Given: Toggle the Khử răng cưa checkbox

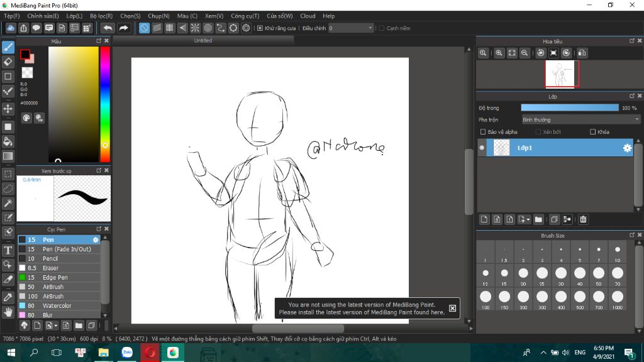Looking at the screenshot, I should pyautogui.click(x=260, y=28).
